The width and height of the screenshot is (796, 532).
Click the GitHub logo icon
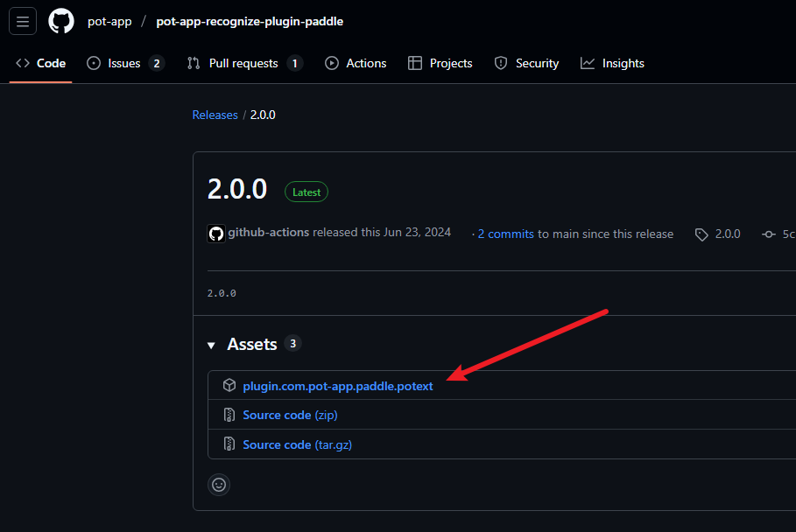pyautogui.click(x=61, y=22)
